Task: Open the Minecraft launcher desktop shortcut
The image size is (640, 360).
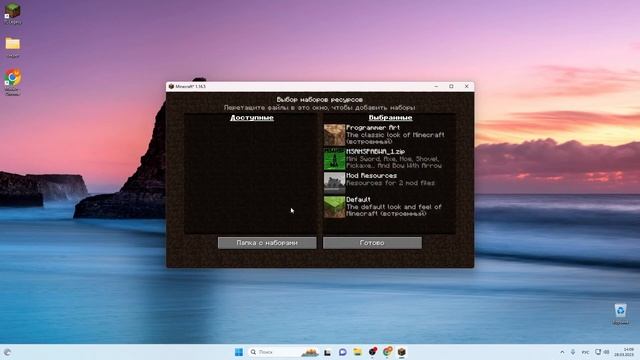Action: tap(13, 12)
